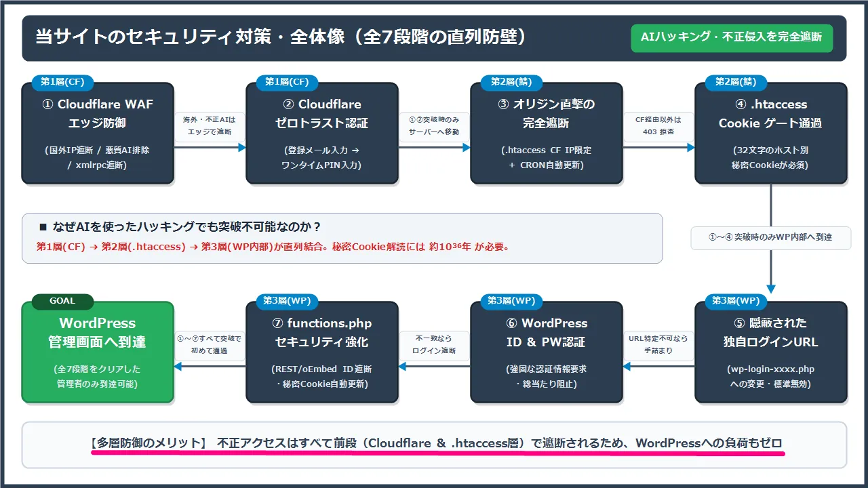Click the "URL特定不可なら手詰まり" arrow label
The image size is (868, 488).
(658, 345)
